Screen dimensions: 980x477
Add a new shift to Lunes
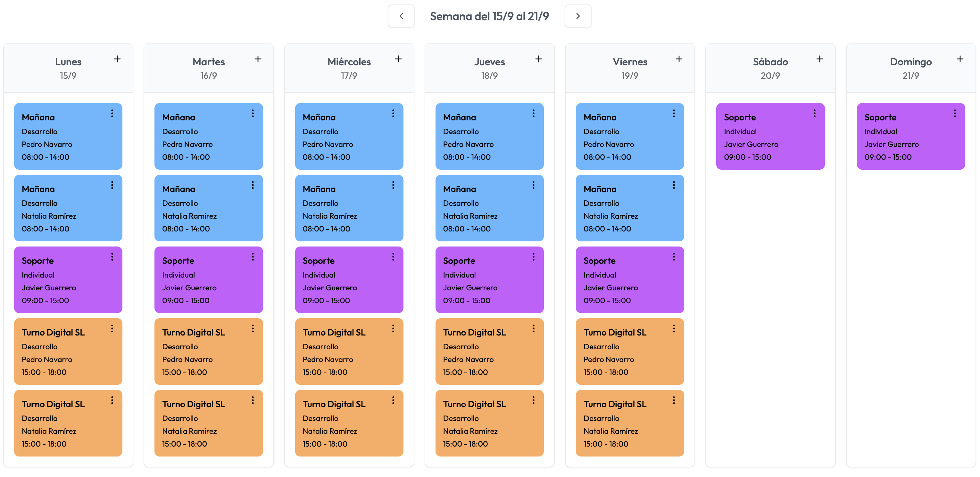[117, 59]
